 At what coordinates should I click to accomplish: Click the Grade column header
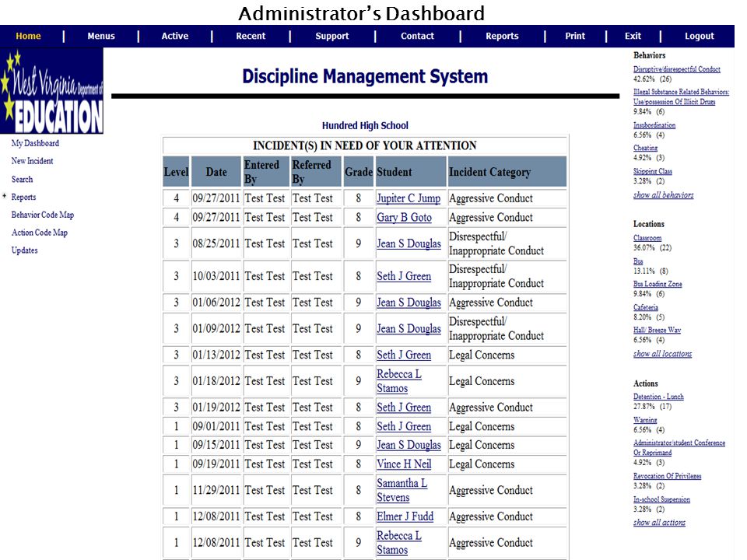click(x=358, y=172)
